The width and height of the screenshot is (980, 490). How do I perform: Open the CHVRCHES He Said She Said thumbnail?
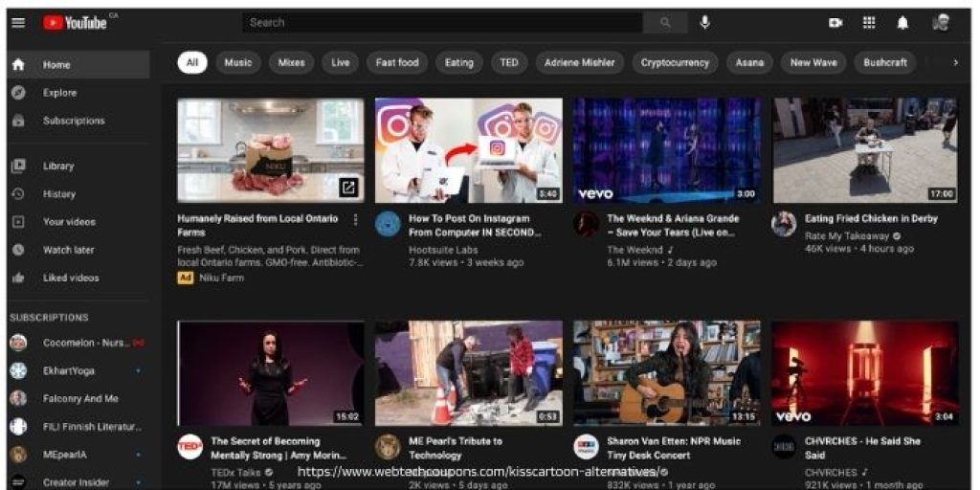(865, 373)
